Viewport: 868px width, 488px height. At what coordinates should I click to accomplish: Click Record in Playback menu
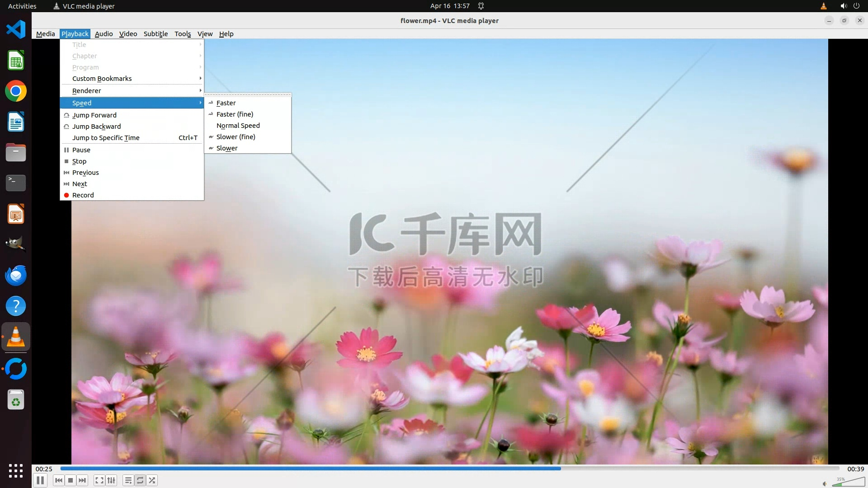83,195
